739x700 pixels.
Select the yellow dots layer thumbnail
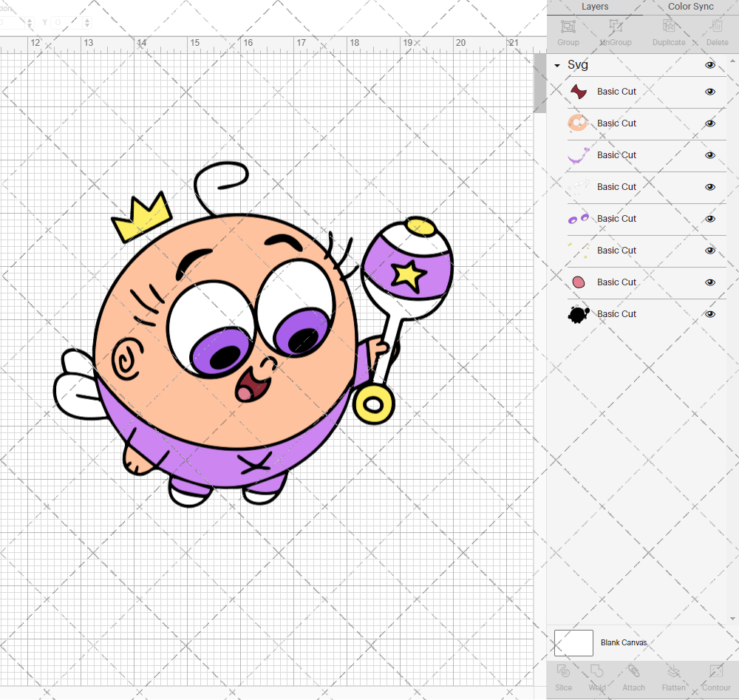[x=579, y=251]
